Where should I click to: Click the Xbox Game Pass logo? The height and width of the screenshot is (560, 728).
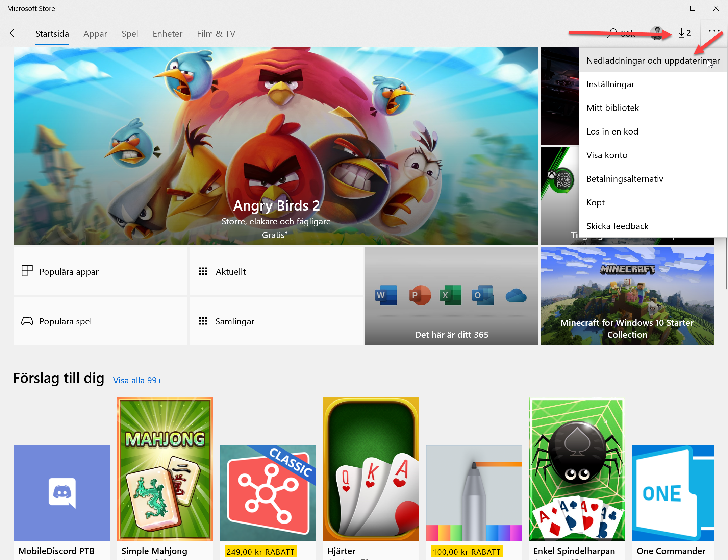(x=561, y=180)
